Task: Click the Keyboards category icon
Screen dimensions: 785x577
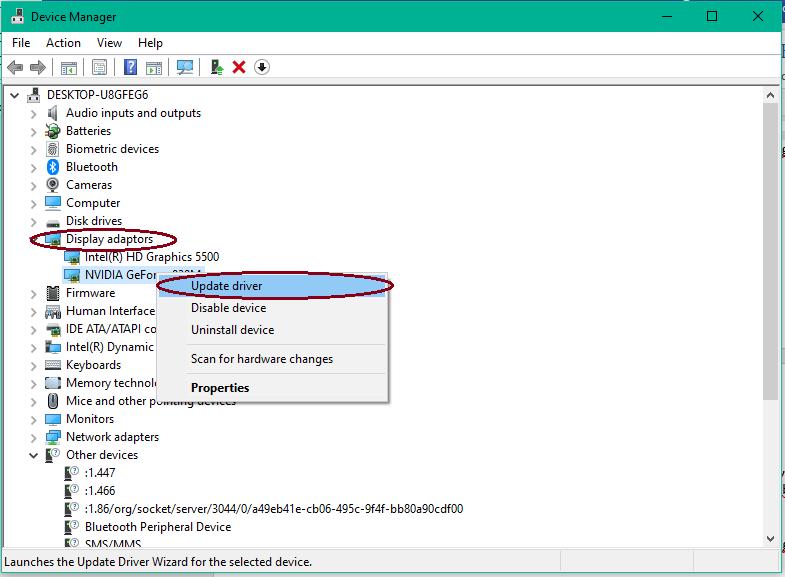Action: click(x=53, y=365)
